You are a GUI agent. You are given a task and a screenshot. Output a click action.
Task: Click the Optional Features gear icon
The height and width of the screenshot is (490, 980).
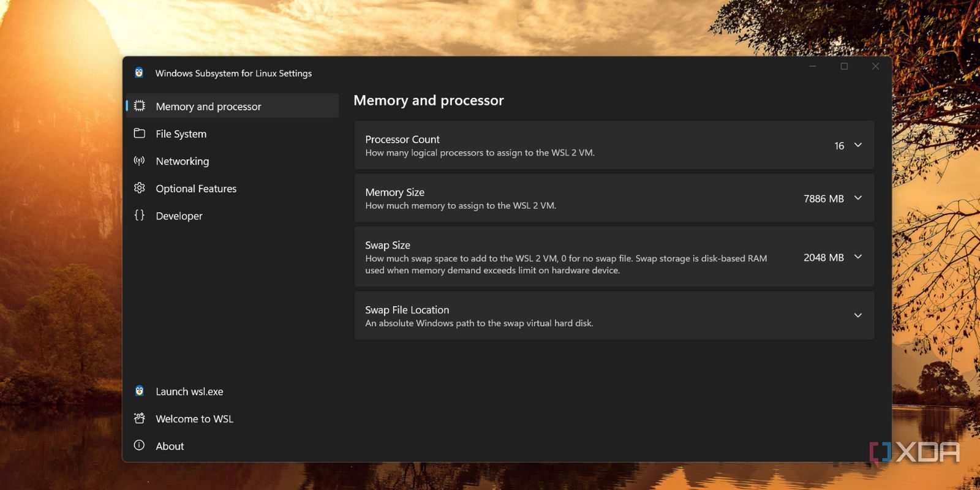140,188
